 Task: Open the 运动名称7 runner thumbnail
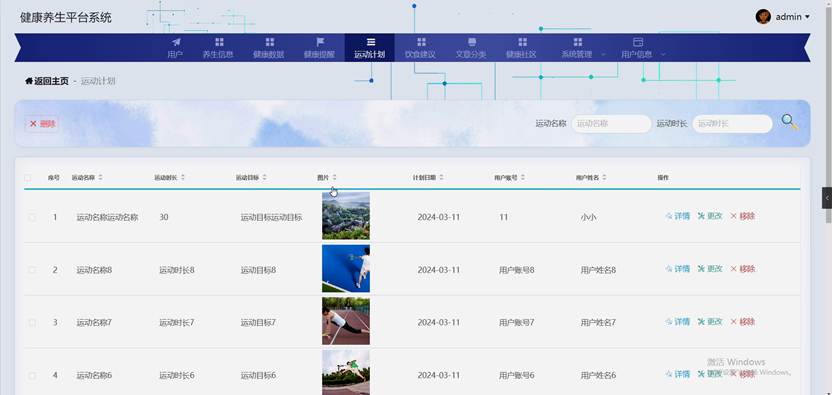tap(346, 321)
